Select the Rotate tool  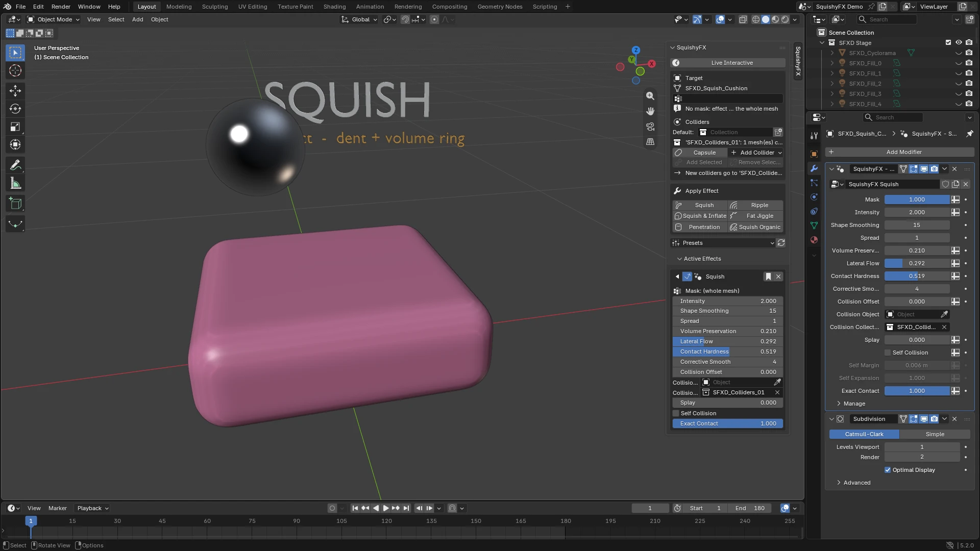[x=15, y=109]
